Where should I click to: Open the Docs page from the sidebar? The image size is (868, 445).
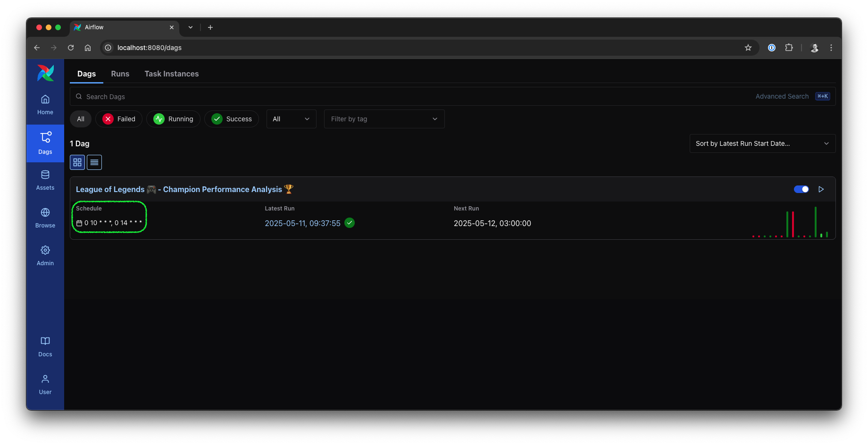coord(45,346)
